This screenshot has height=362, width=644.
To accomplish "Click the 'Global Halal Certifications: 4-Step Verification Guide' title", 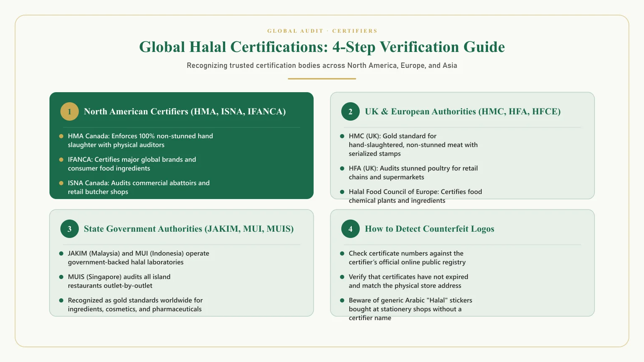I will tap(322, 47).
